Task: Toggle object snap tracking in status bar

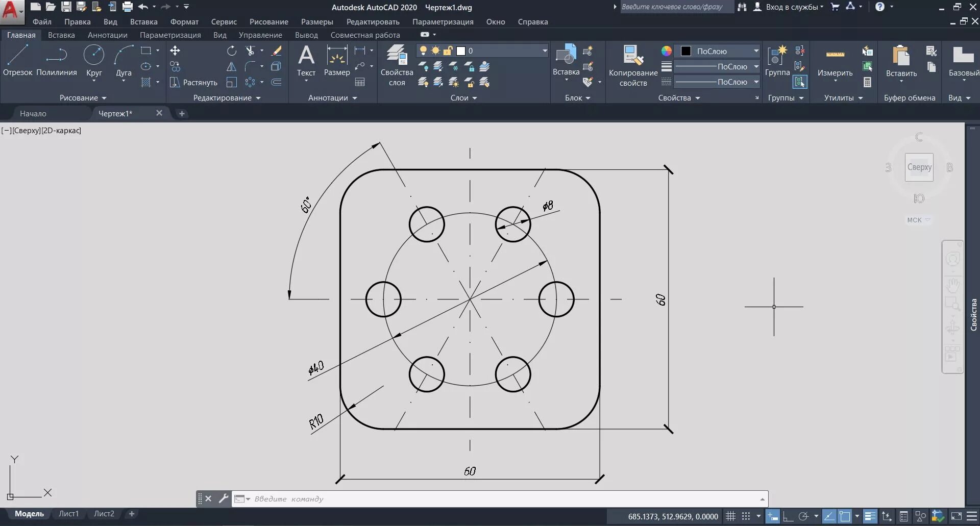Action: tap(829, 516)
